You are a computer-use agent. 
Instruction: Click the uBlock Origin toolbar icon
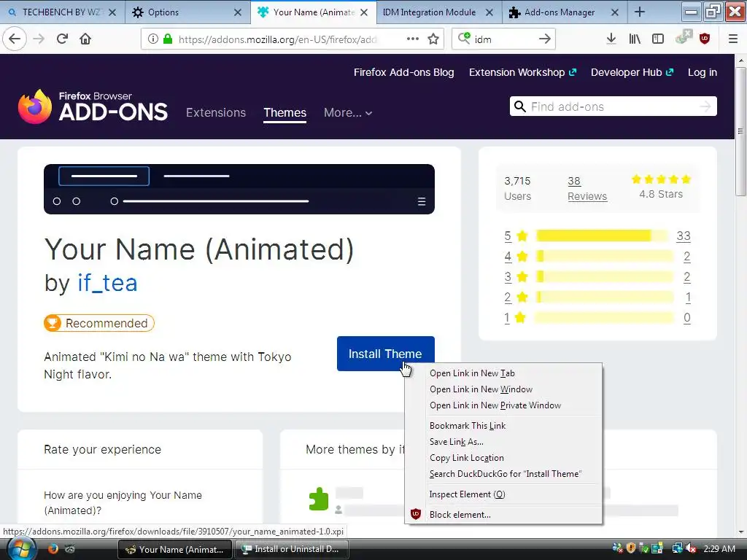click(x=705, y=39)
